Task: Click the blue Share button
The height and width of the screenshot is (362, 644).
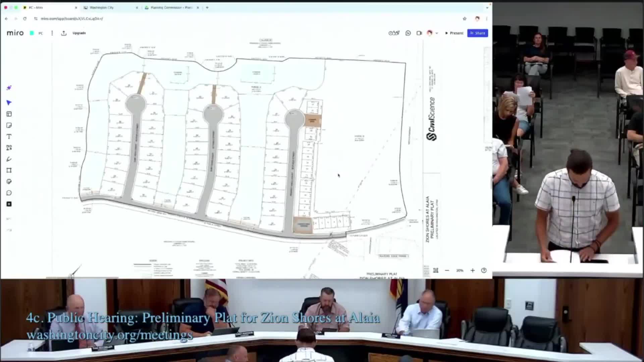Action: coord(478,33)
